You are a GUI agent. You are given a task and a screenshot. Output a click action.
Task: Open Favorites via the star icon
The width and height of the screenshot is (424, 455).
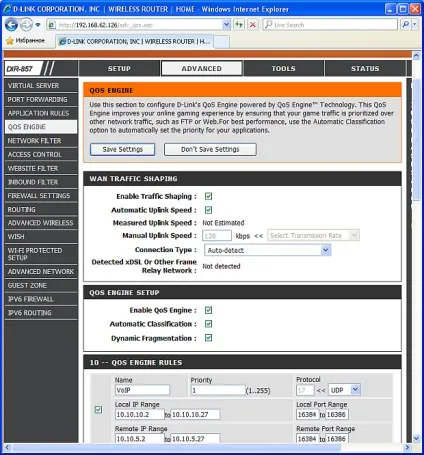10,41
